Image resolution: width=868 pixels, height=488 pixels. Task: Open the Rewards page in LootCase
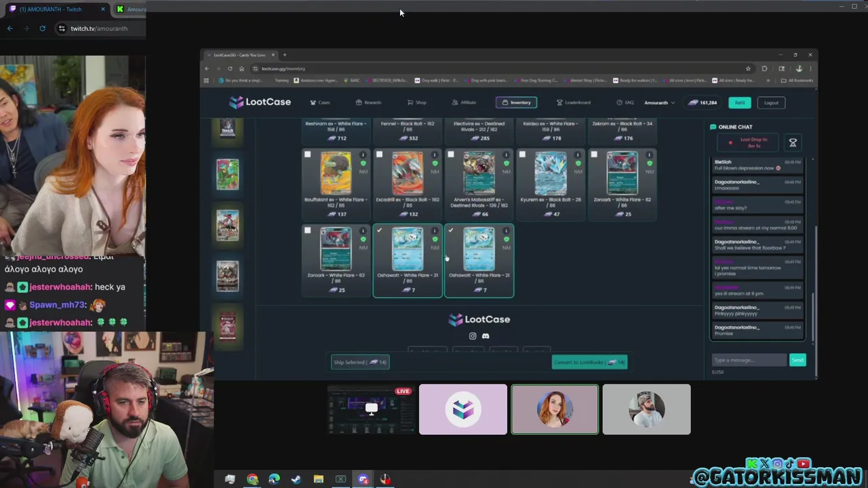point(368,102)
